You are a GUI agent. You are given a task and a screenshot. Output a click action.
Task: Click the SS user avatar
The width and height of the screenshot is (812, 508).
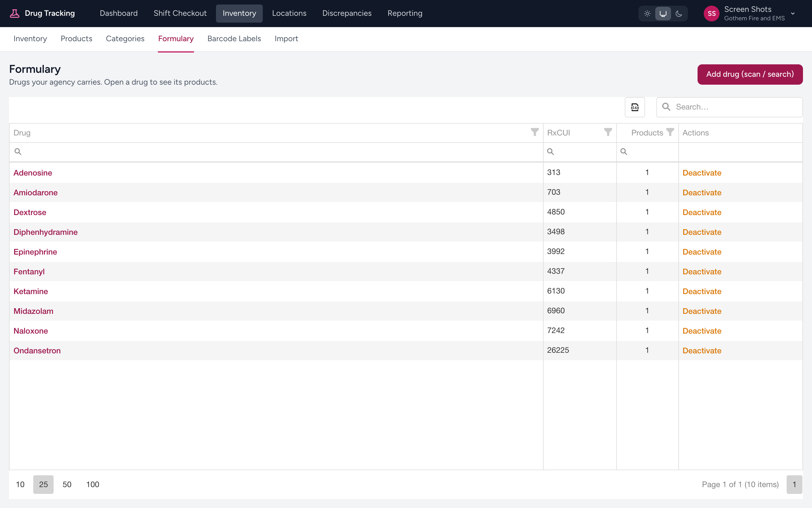pos(711,14)
